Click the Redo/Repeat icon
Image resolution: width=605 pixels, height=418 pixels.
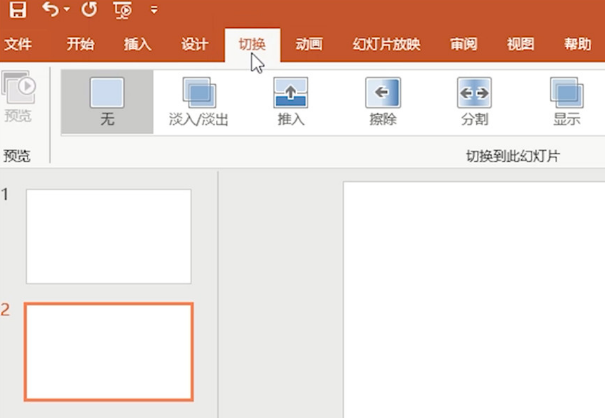[x=89, y=9]
